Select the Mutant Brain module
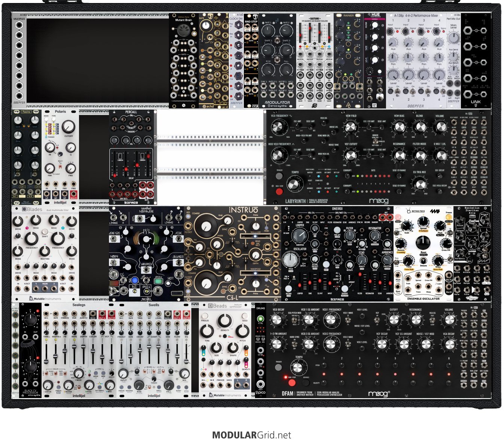 [x=184, y=61]
